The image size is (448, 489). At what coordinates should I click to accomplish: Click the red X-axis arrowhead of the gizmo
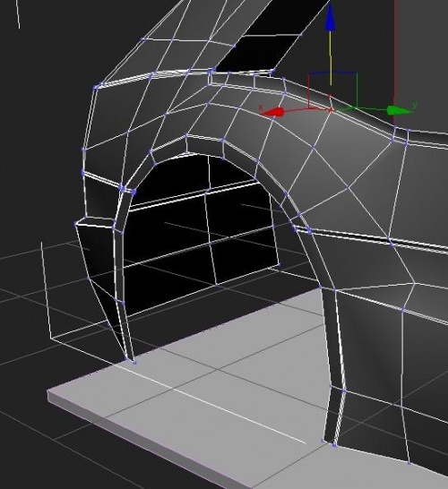pos(272,112)
